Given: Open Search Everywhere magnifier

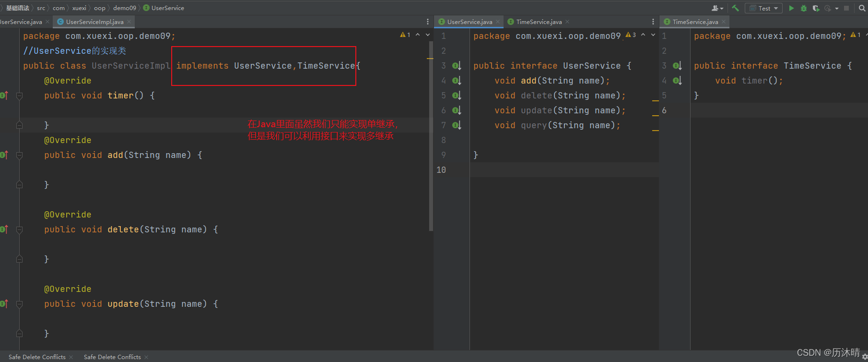Looking at the screenshot, I should [x=862, y=8].
